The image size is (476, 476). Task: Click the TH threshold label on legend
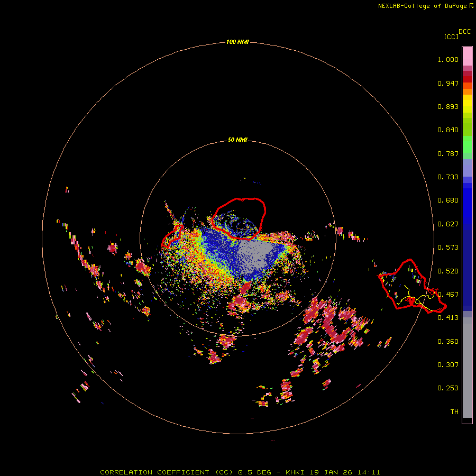tap(454, 412)
